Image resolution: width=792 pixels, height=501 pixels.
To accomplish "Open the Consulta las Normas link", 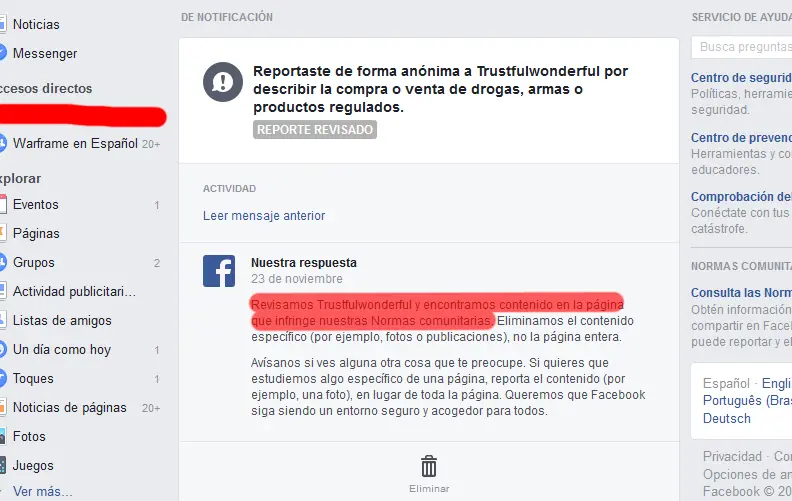I will pos(741,293).
